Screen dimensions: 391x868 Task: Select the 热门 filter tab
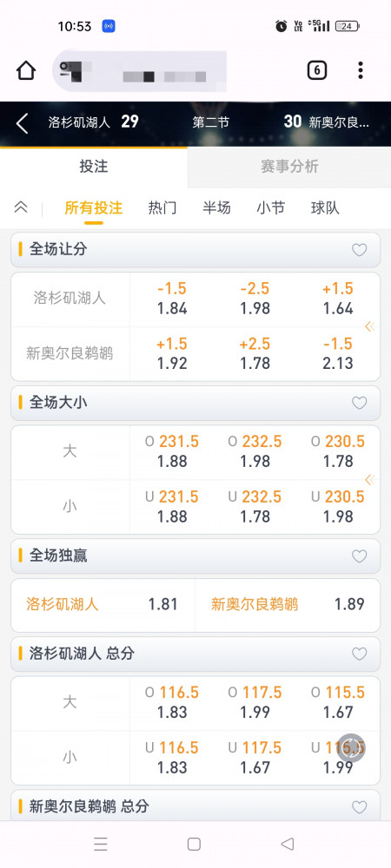(162, 208)
